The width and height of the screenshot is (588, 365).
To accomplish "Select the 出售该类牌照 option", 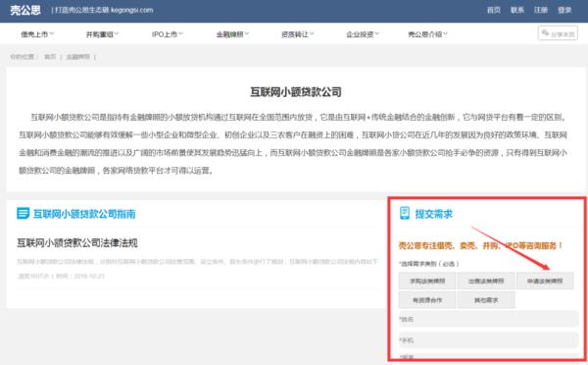I will click(486, 281).
